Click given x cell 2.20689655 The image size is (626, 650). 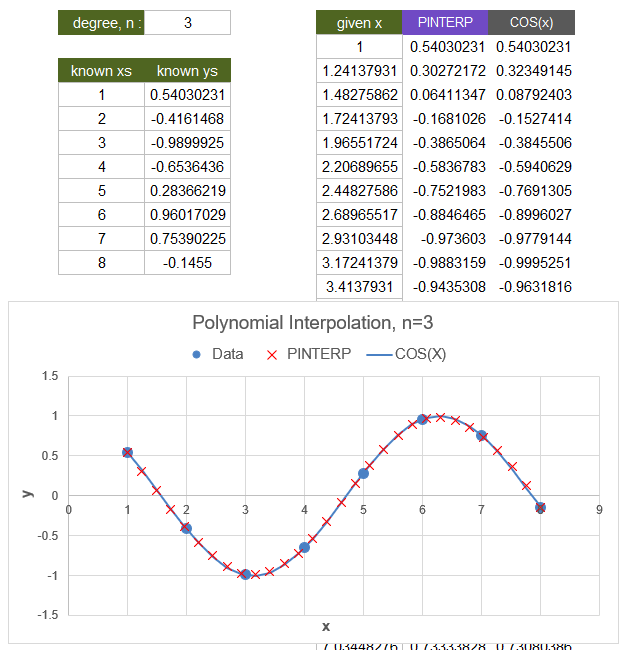[359, 167]
